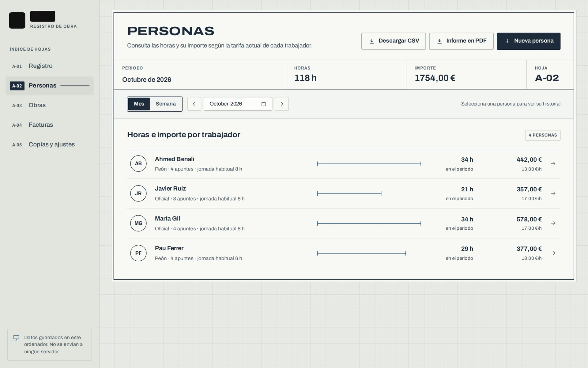Click the calendar icon in date field
This screenshot has height=368, width=588.
[263, 104]
